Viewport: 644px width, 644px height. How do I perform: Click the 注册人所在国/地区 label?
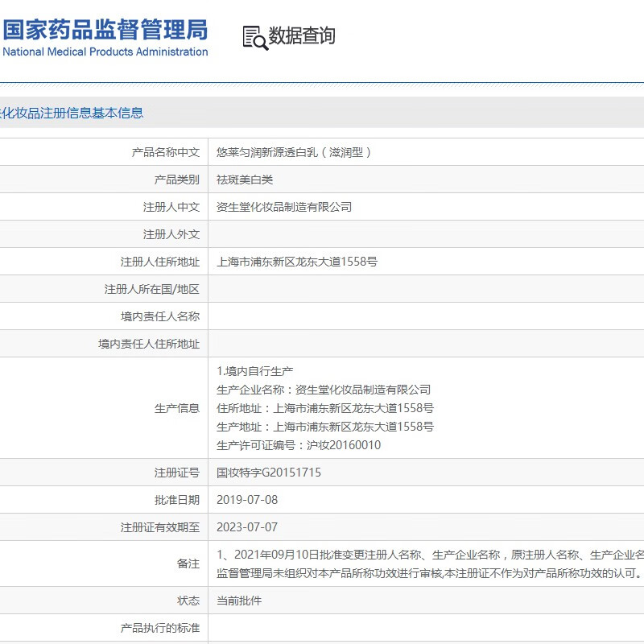152,289
